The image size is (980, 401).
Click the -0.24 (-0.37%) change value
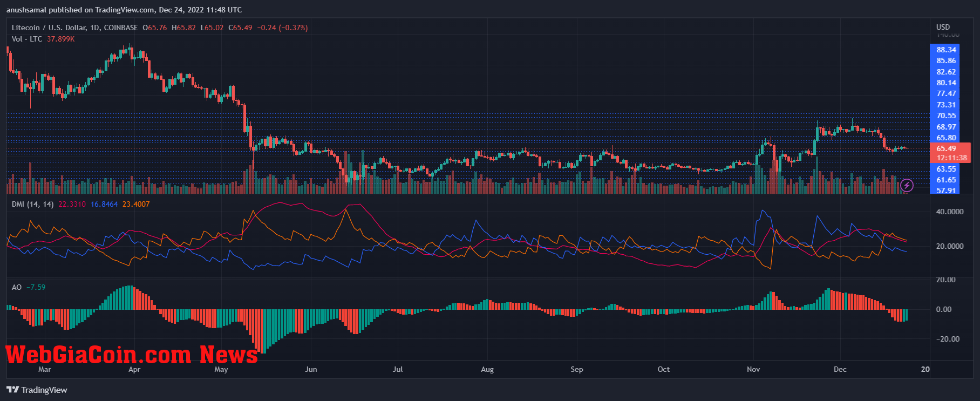282,28
